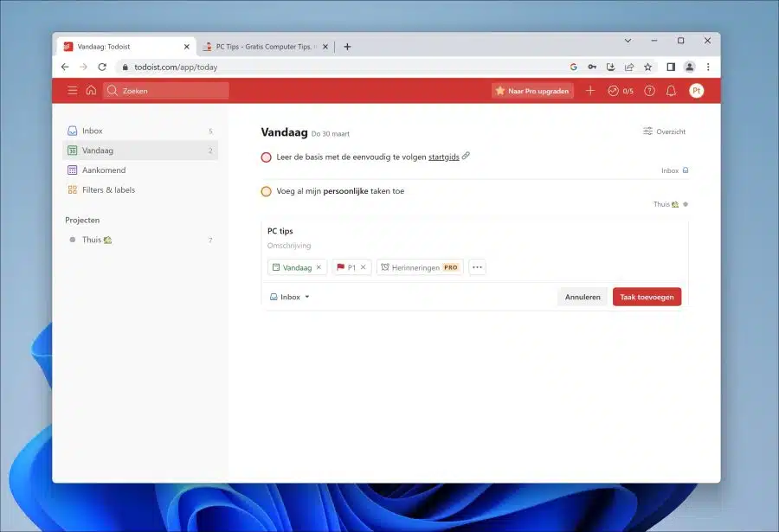This screenshot has width=779, height=532.
Task: Open Inbox in the sidebar
Action: tap(140, 131)
